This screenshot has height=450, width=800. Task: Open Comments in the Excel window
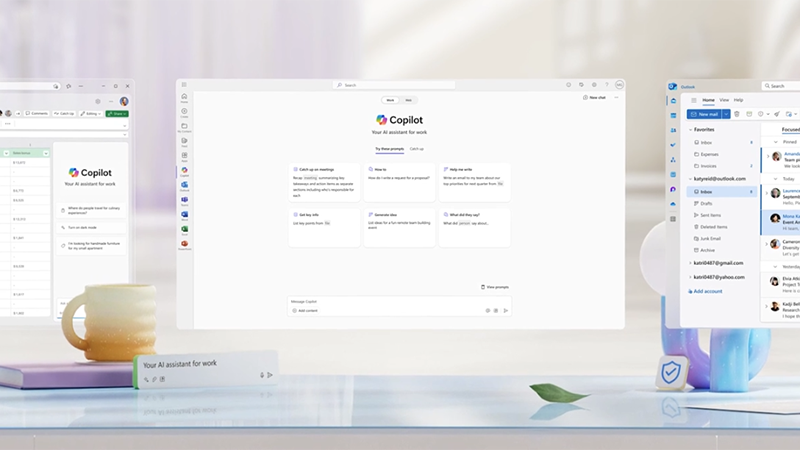pos(37,113)
